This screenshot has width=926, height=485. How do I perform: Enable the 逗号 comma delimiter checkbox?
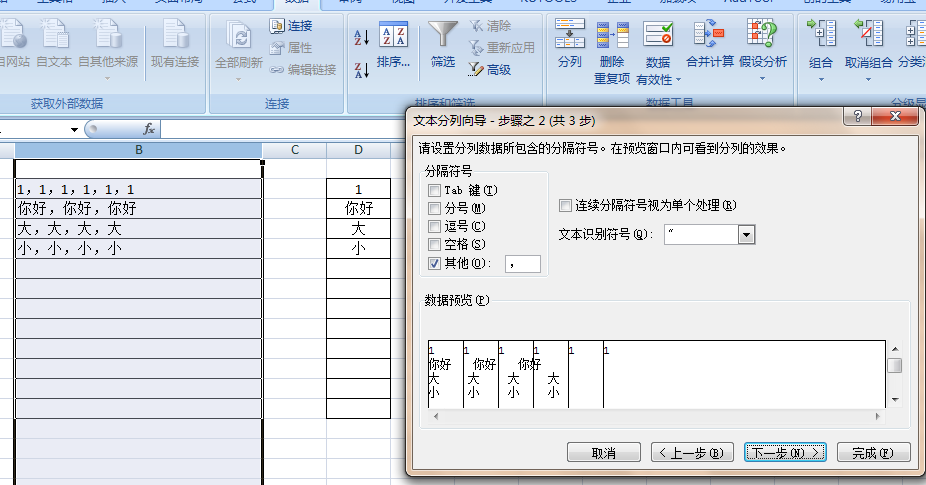[434, 227]
